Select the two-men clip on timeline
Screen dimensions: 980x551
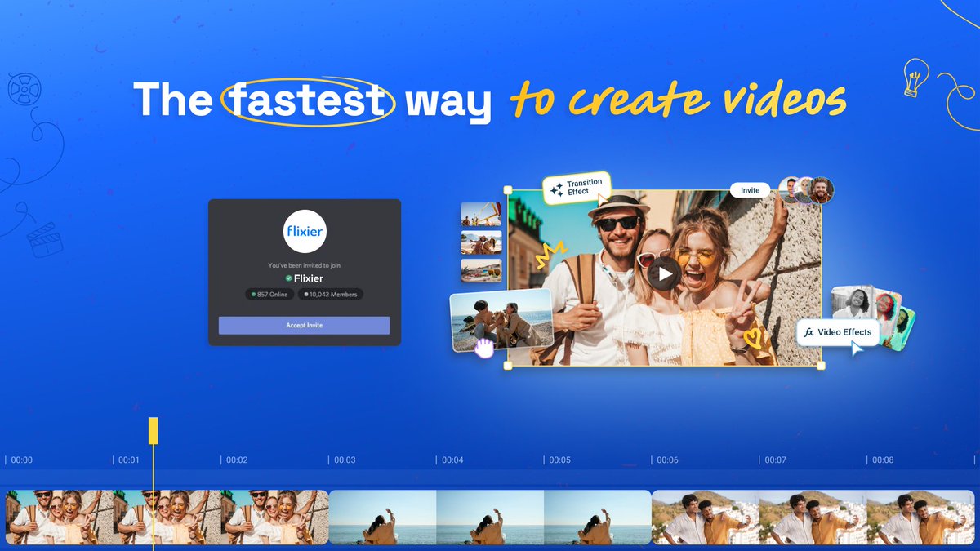813,518
